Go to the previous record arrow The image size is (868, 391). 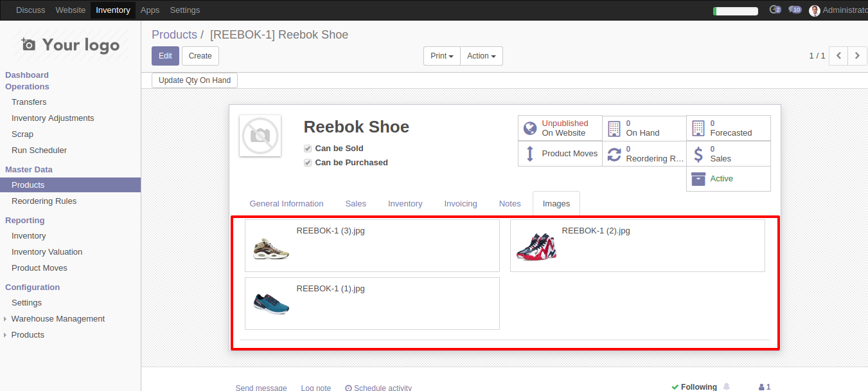838,56
